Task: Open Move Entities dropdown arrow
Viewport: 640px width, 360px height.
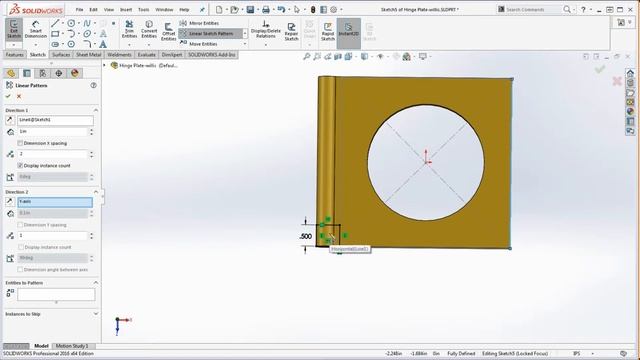Action: tap(245, 44)
